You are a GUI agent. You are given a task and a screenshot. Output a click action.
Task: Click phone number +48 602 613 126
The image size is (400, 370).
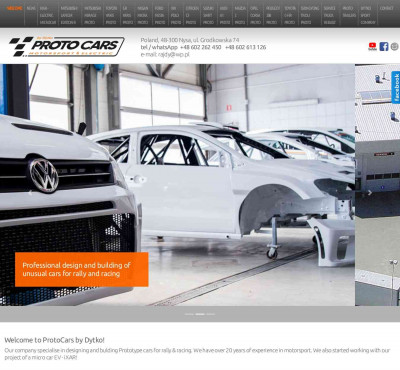pos(246,47)
